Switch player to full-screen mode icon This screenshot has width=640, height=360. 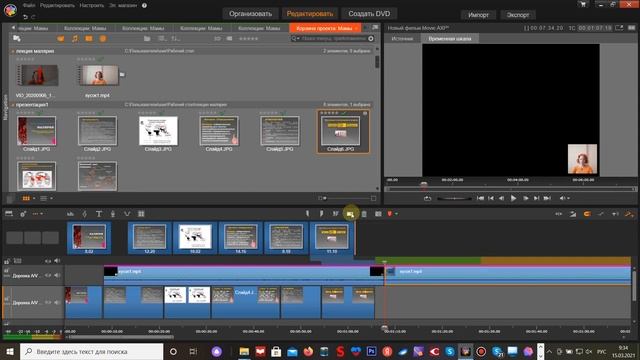[620, 28]
